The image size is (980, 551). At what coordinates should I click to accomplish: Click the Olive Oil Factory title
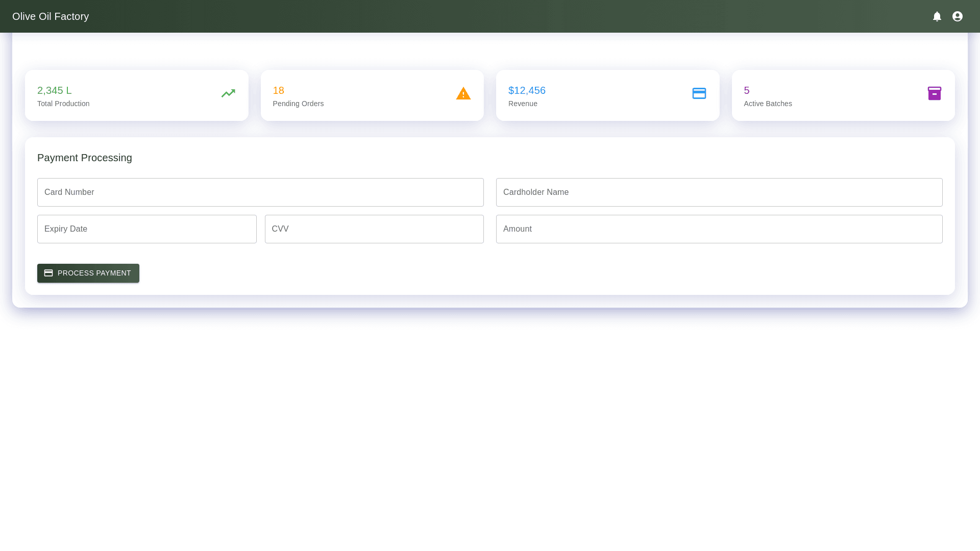[51, 16]
